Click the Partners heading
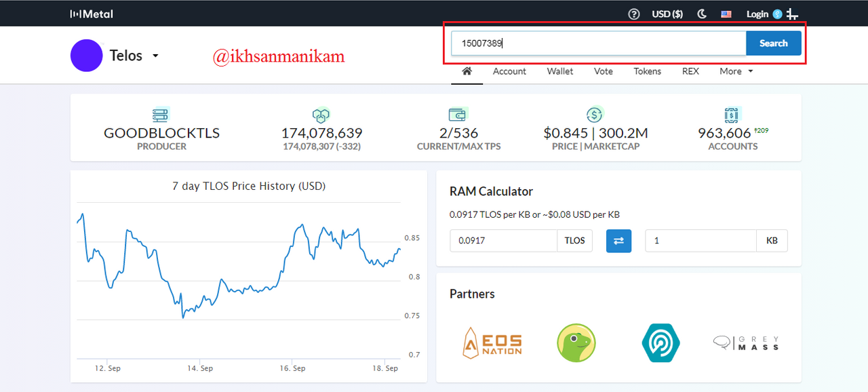 [x=472, y=294]
